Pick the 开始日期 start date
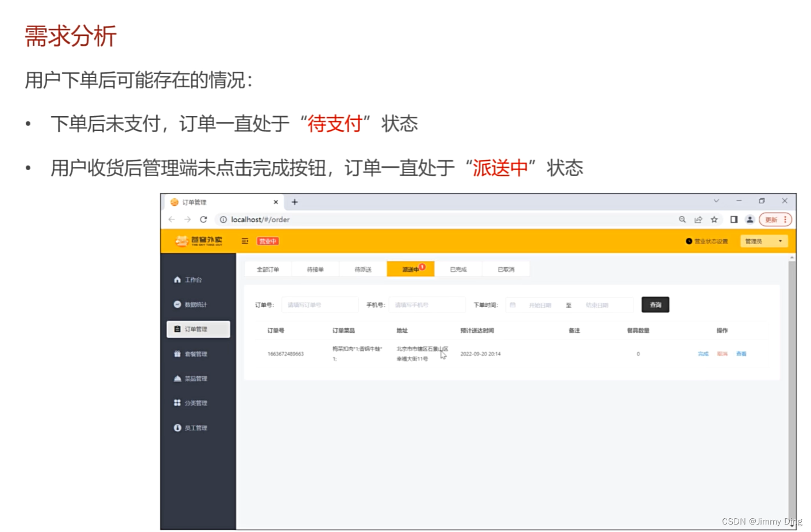Screen dimensions: 811x532 540,305
